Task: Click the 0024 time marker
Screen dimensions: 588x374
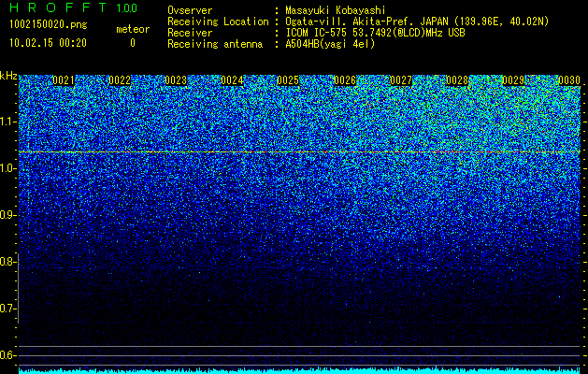Action: pyautogui.click(x=232, y=80)
